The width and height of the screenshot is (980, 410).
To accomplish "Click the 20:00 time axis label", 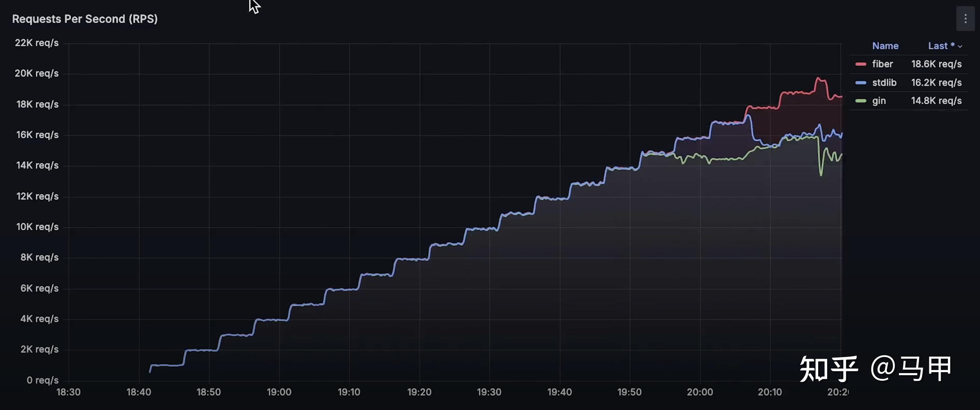I will click(x=699, y=392).
